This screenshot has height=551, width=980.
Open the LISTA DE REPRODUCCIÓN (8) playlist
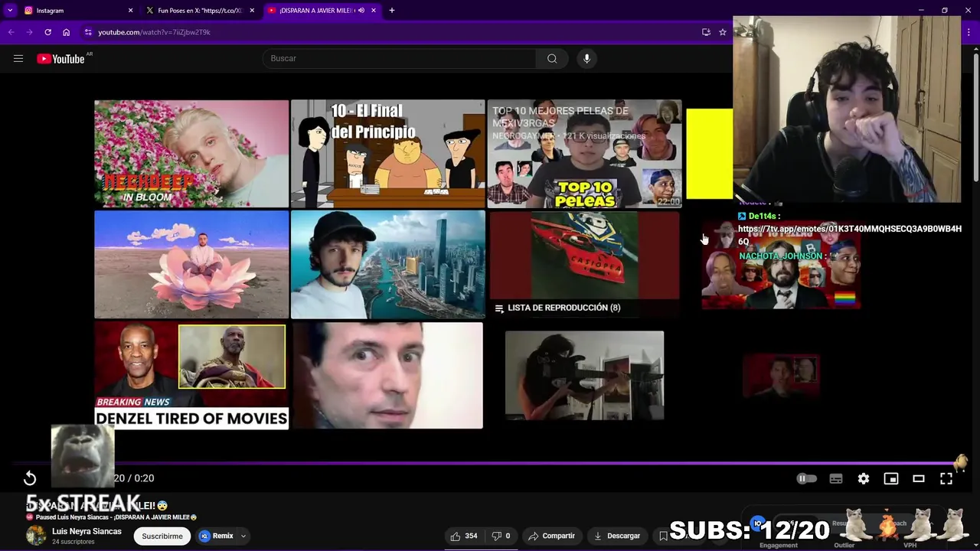tap(584, 265)
